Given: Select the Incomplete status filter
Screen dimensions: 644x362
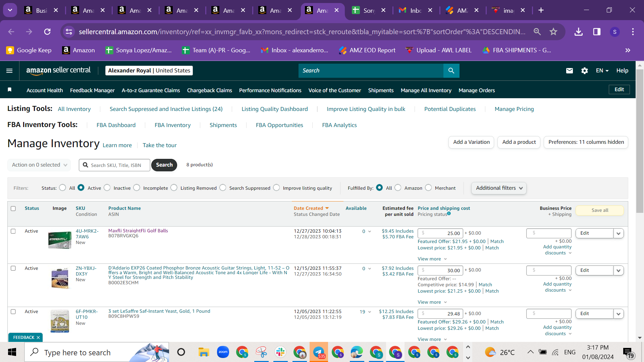Looking at the screenshot, I should tap(137, 188).
